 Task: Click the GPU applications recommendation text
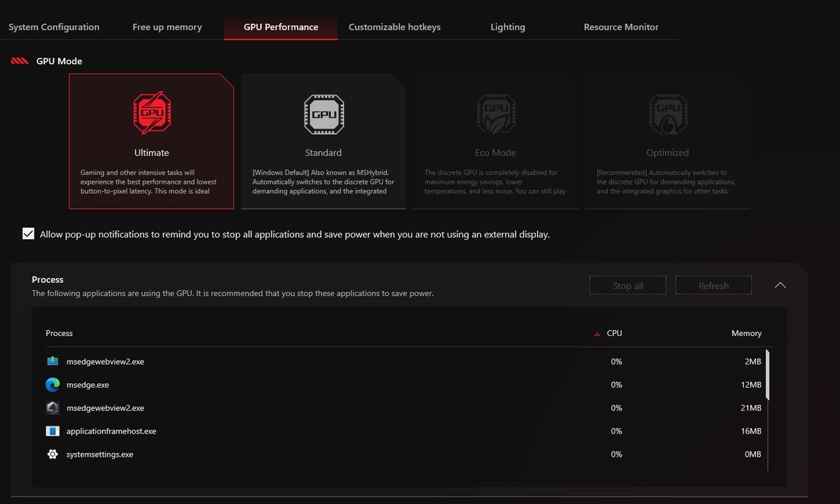click(x=233, y=294)
